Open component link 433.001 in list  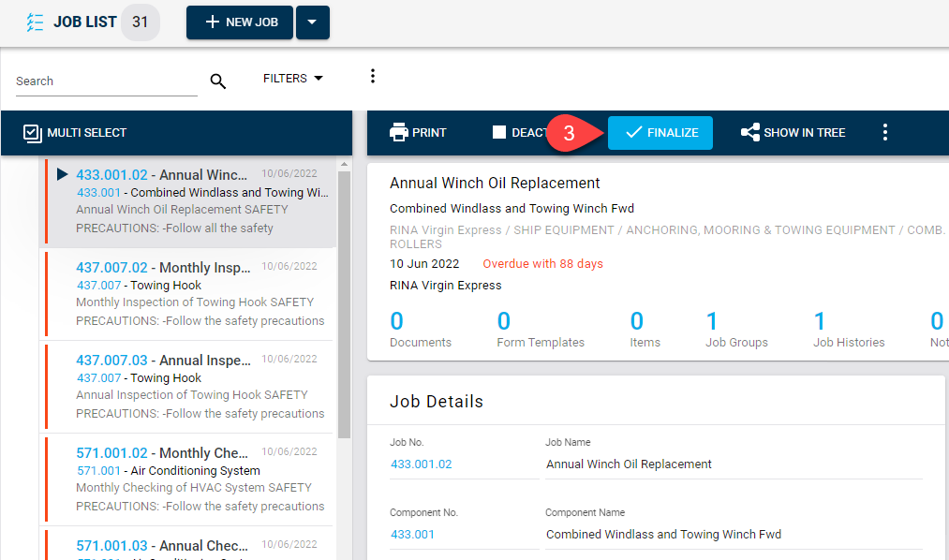click(x=98, y=192)
